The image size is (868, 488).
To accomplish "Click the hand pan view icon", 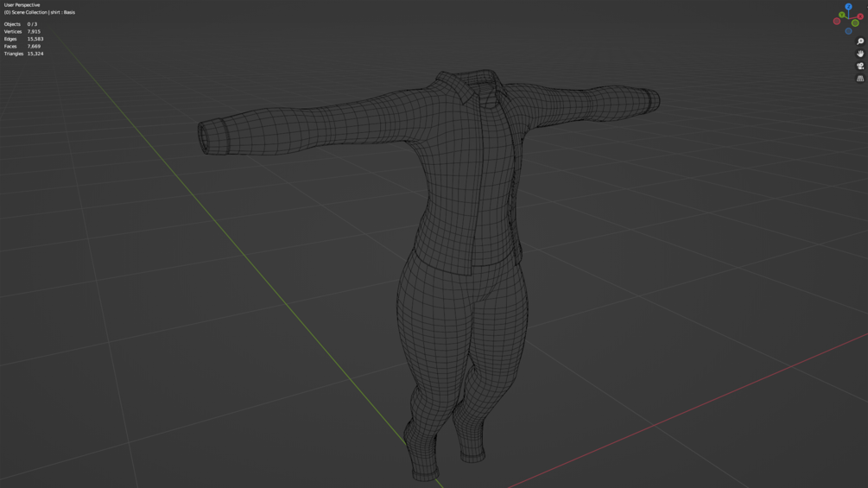I will pyautogui.click(x=860, y=54).
